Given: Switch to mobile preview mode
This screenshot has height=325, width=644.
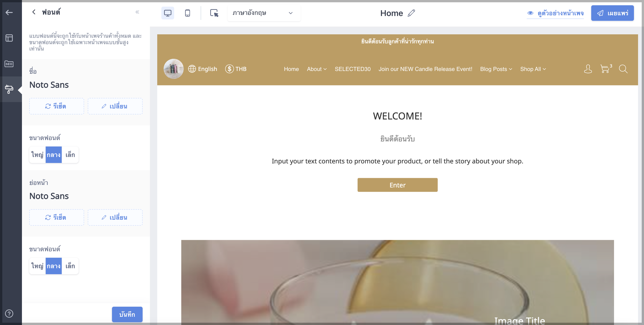Looking at the screenshot, I should pos(187,13).
